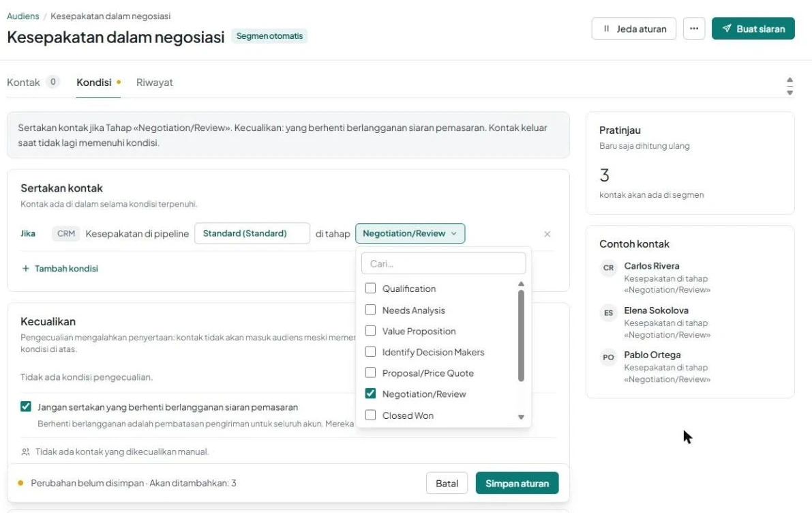Click the pause icon in Jeda aturan

pyautogui.click(x=606, y=29)
